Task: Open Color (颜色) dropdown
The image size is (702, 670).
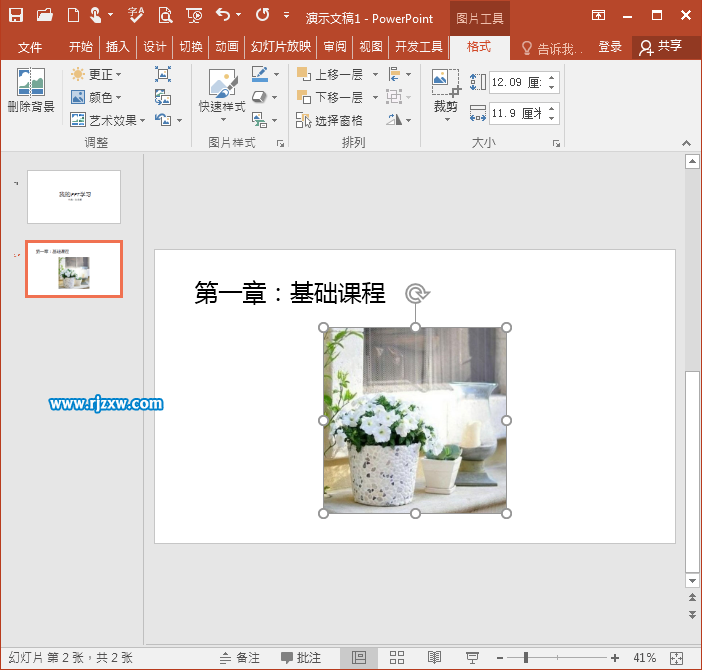Action: pos(96,97)
